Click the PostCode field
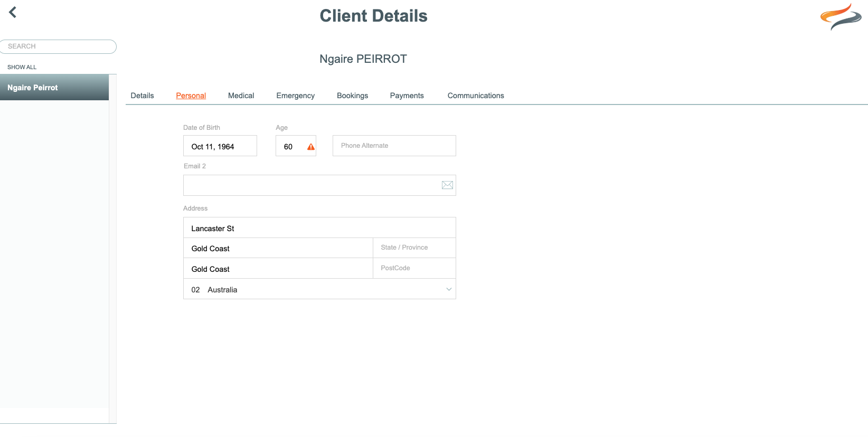The image size is (868, 437). (414, 269)
